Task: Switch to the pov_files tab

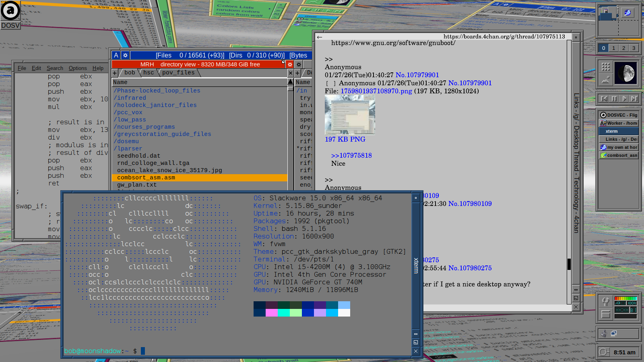Action: pos(178,73)
